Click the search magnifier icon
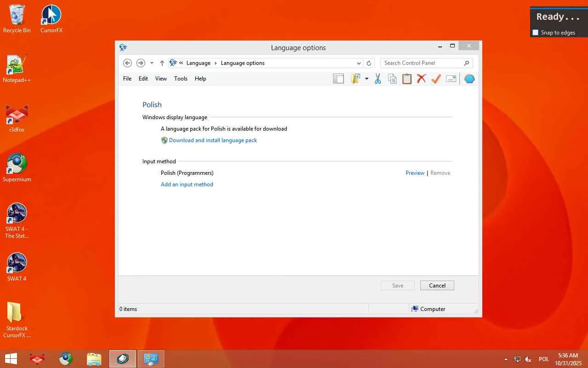Image resolution: width=588 pixels, height=368 pixels. pyautogui.click(x=466, y=63)
